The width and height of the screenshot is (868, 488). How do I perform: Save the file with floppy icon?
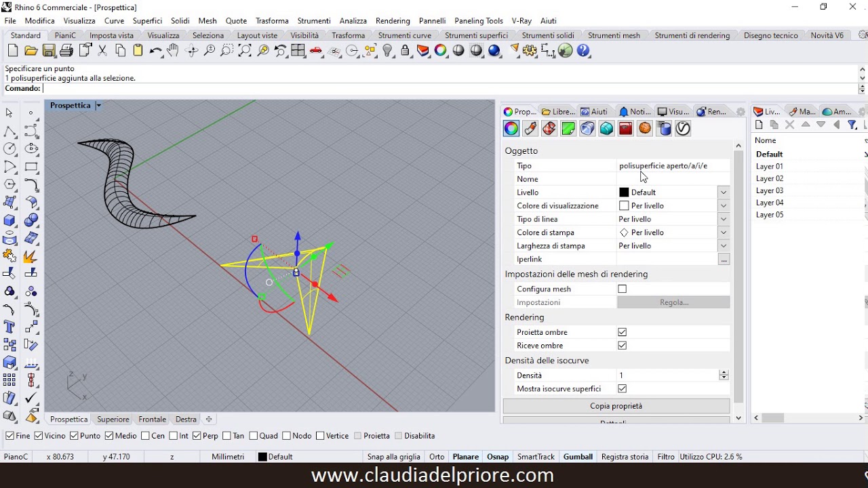tap(48, 51)
